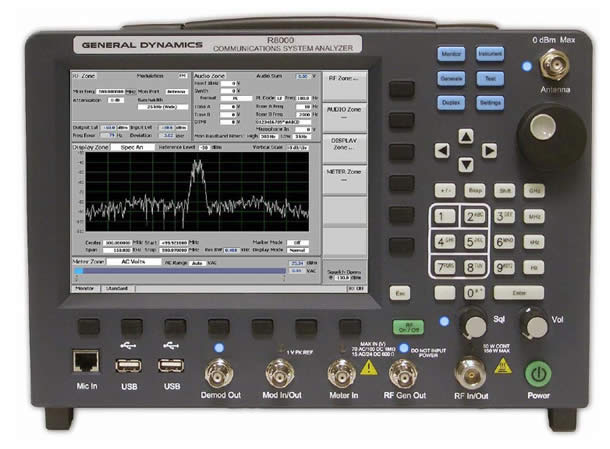Open the Display Mode Normal dropdown
This screenshot has height=449, width=610.
[x=297, y=250]
